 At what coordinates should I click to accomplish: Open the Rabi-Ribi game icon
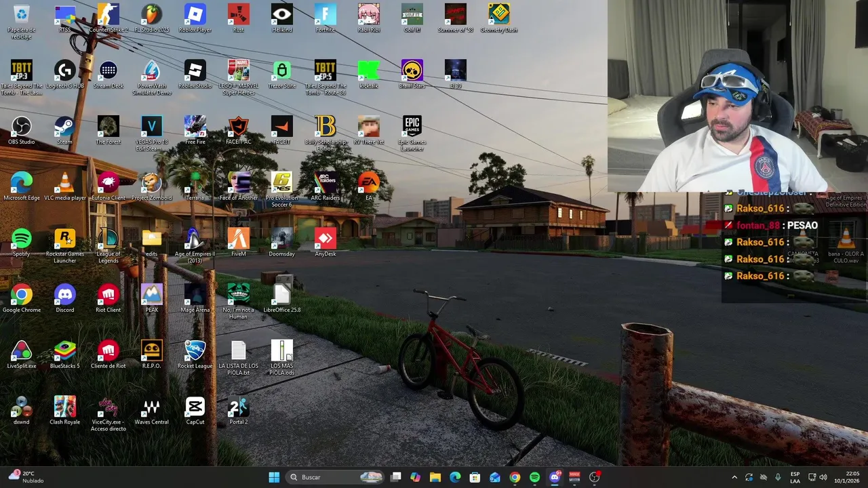tap(368, 19)
